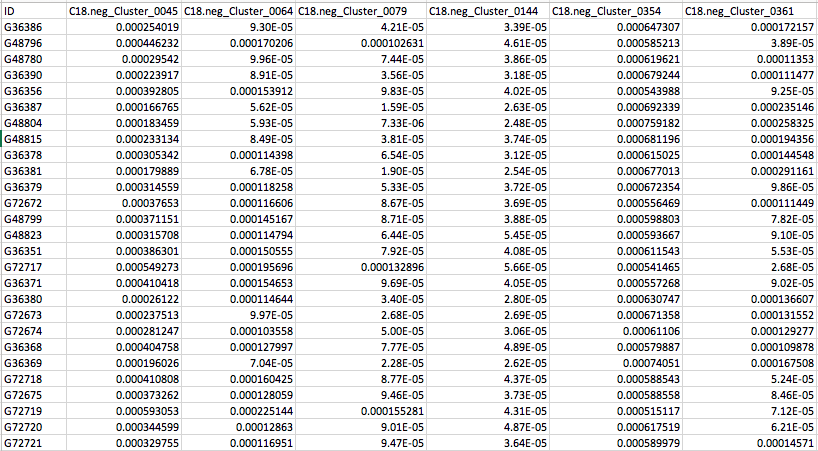The width and height of the screenshot is (818, 451).
Task: Click row ID cell G36381
Action: point(34,171)
